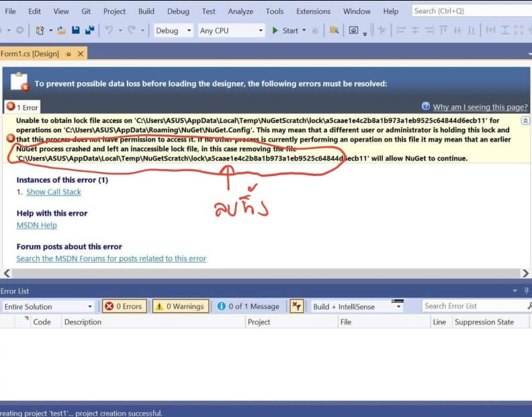This screenshot has width=532, height=417.
Task: Click the Clear Error List filter icon
Action: click(x=296, y=306)
